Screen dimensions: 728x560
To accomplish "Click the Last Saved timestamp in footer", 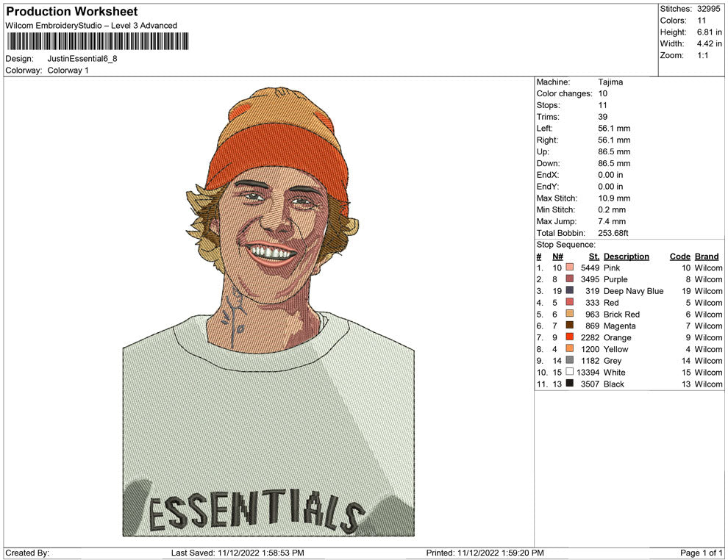I will pyautogui.click(x=238, y=553).
